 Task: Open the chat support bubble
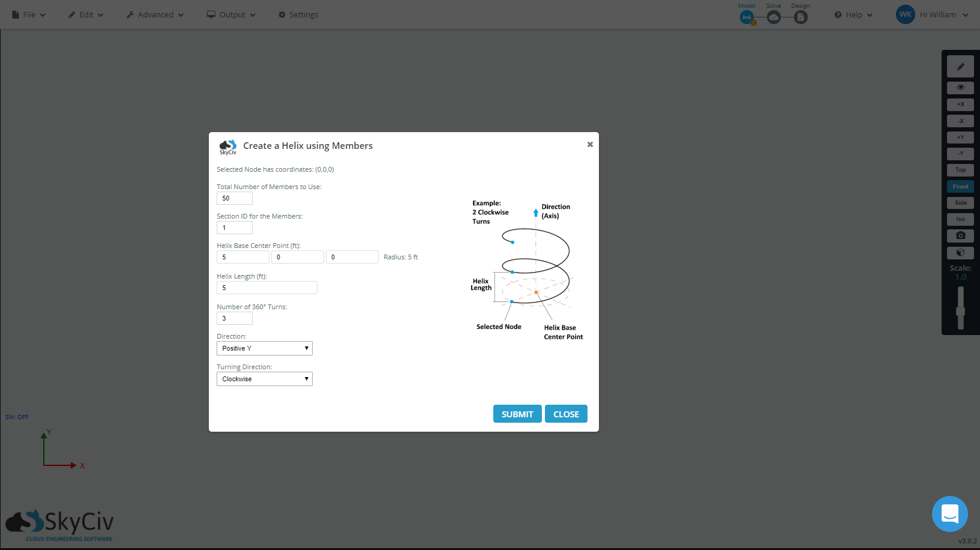[x=949, y=514]
